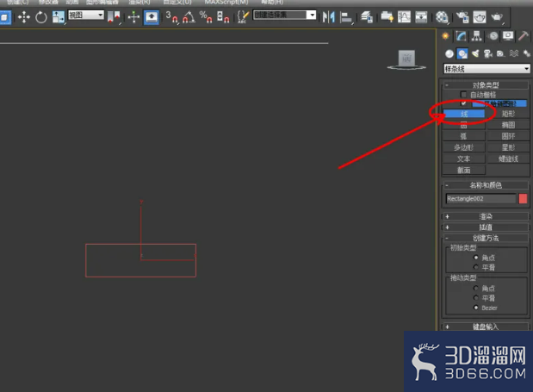Click the 多边形 (NGon) button
This screenshot has width=533, height=392.
464,147
